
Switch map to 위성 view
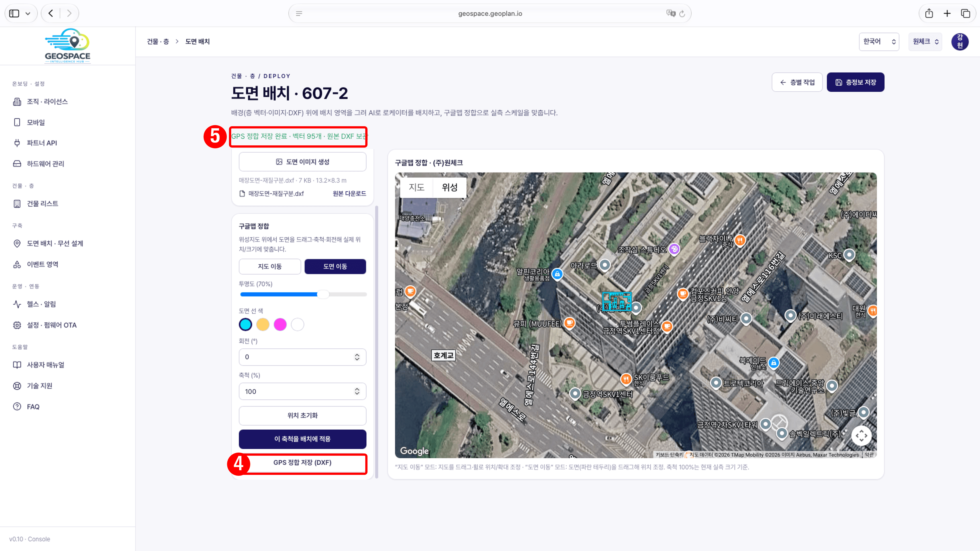click(x=450, y=187)
